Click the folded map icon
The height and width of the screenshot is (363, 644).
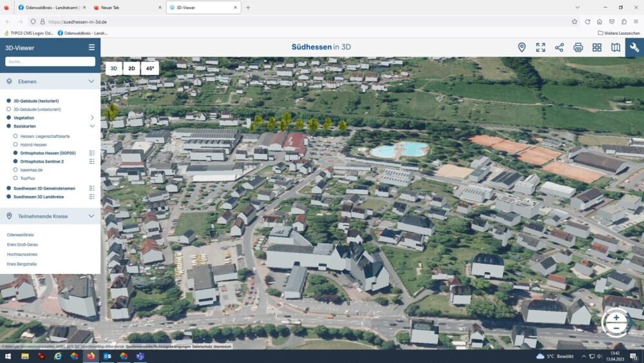pos(616,47)
